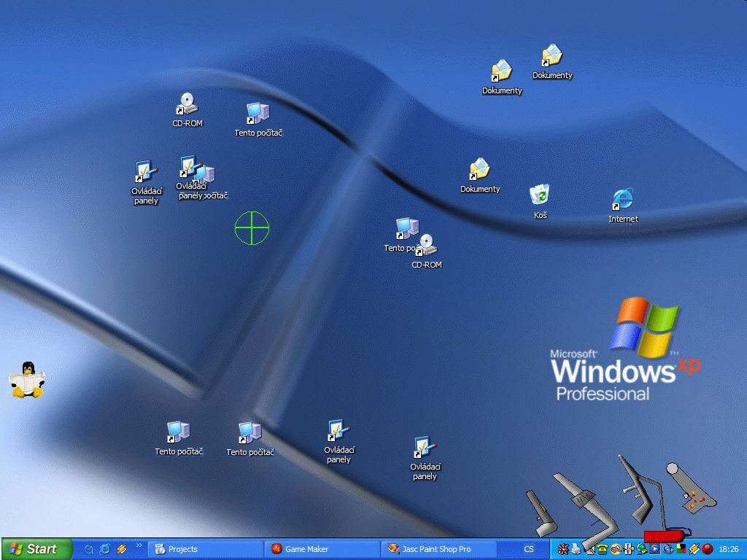Launch the search magnifier quick launch icon
Screen dimensions: 747x560
pos(88,549)
